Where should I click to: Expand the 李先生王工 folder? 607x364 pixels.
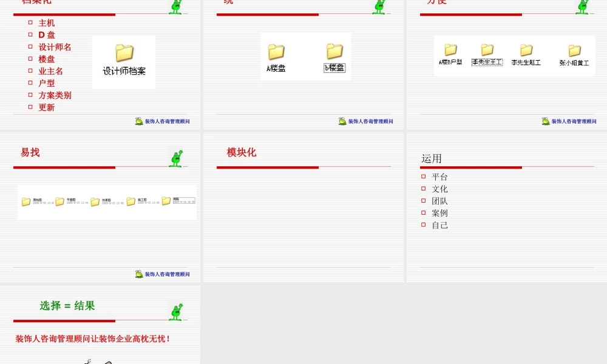487,49
